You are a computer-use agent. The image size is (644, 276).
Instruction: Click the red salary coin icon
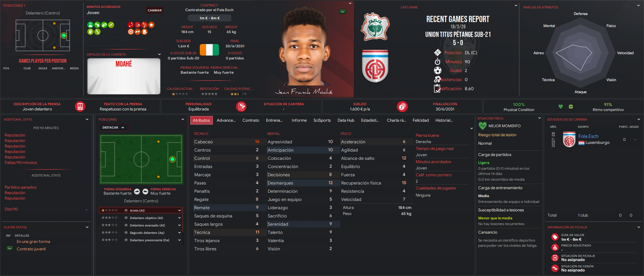tap(402, 106)
